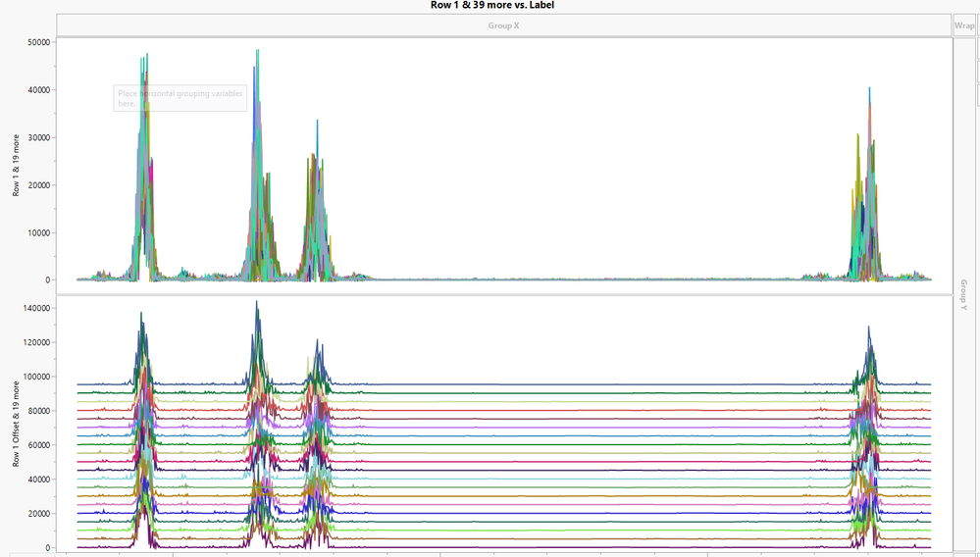Click the tallest peak in the top plot
This screenshot has width=980, height=557.
257,59
